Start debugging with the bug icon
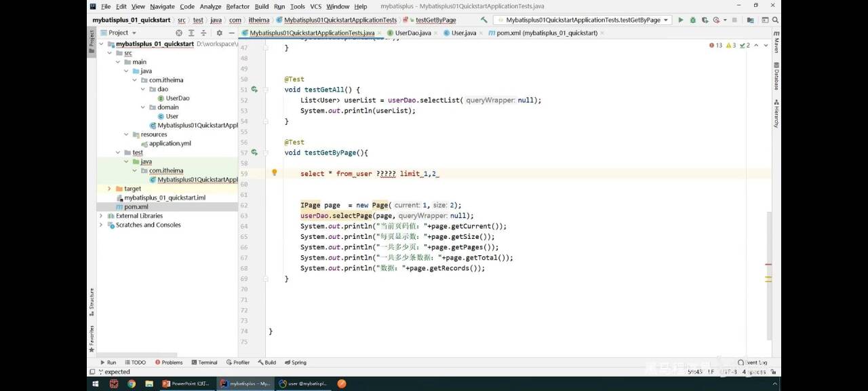Viewport: 868px width, 391px height. point(692,20)
